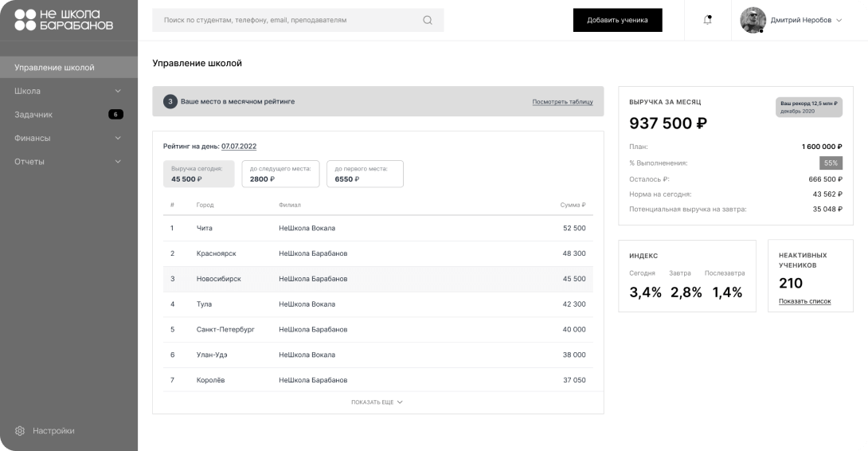The image size is (868, 451).
Task: Click the Не Школа Барабанов logo
Action: point(64,20)
